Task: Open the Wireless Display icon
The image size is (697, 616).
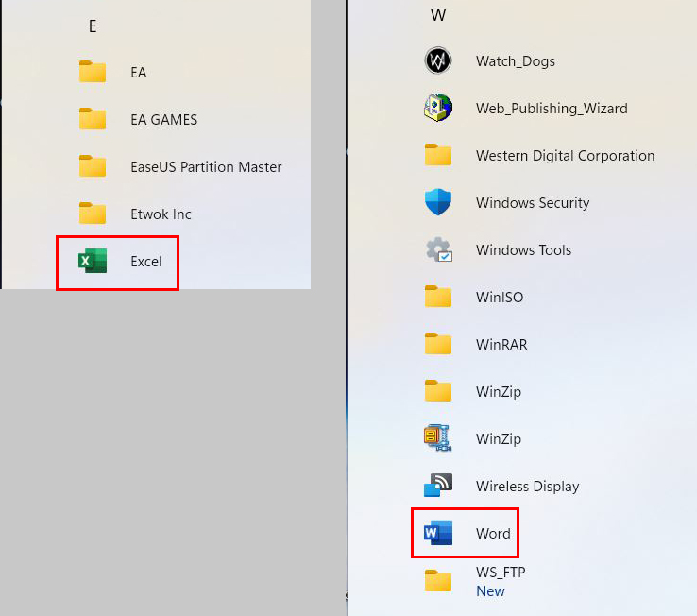Action: tap(438, 486)
